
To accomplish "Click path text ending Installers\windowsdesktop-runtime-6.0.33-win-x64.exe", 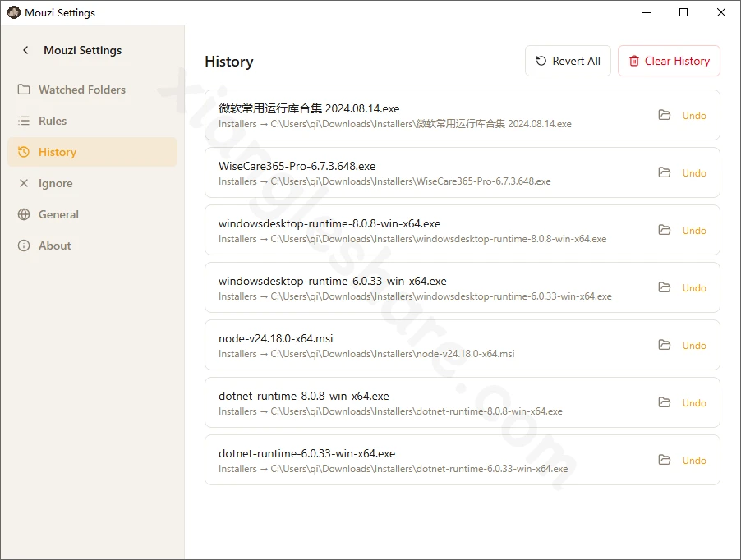I will [415, 296].
